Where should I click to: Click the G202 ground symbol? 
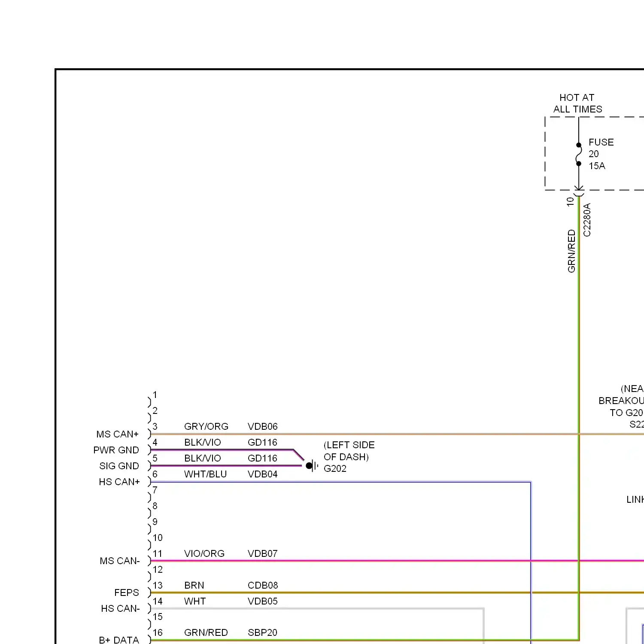coord(312,465)
